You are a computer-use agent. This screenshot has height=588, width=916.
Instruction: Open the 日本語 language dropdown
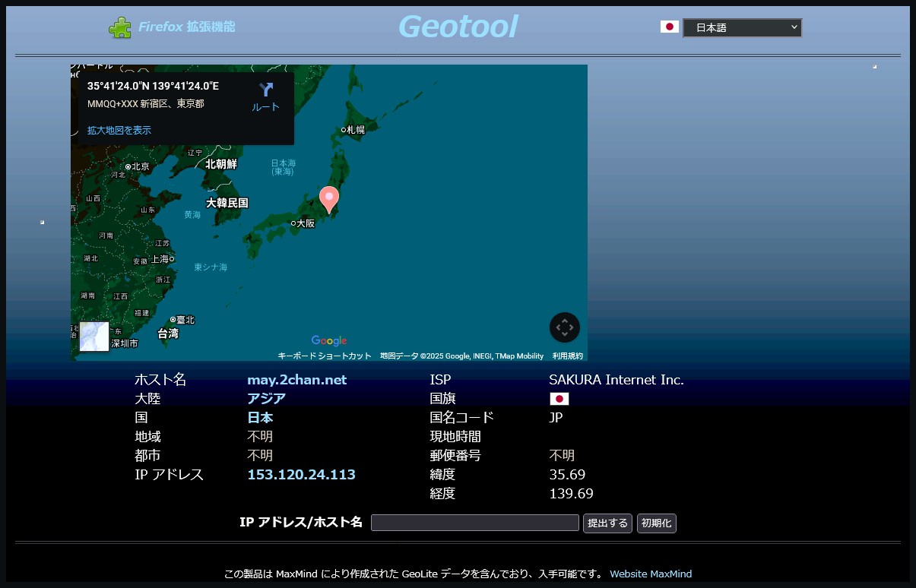click(x=742, y=28)
